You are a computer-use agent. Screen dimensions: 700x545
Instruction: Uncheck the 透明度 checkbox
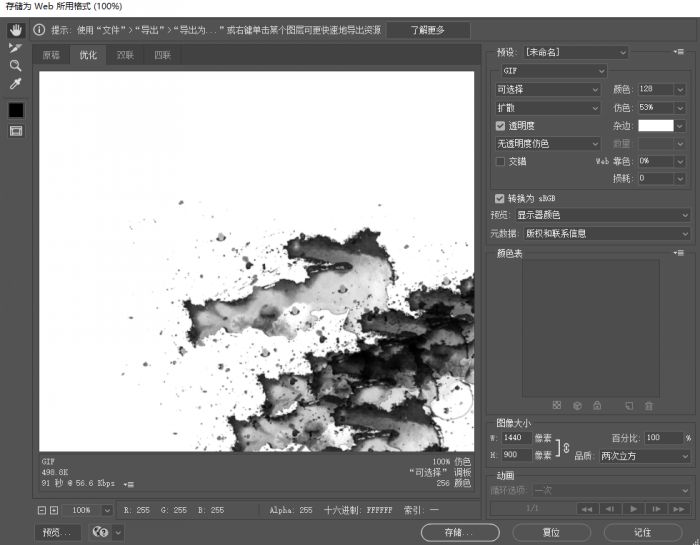click(501, 126)
